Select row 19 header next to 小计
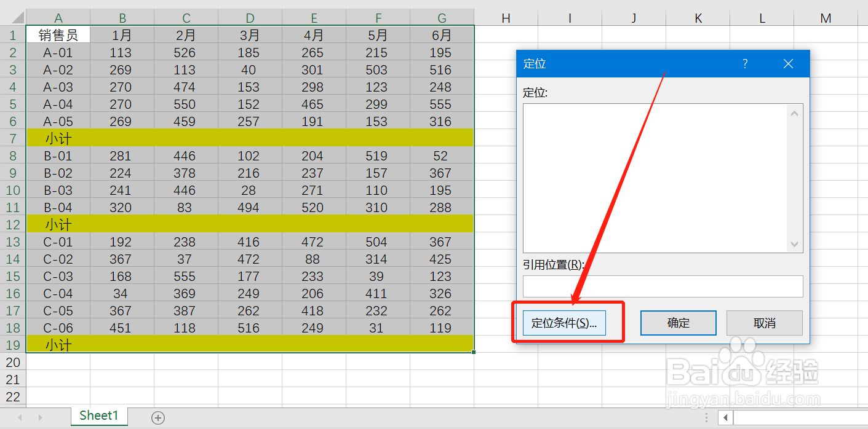Viewport: 868px width, 429px height. (12, 345)
